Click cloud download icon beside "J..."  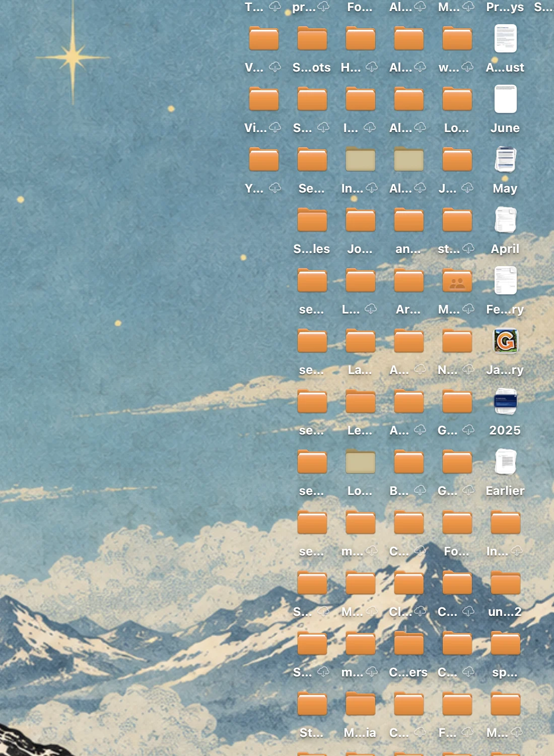pos(467,187)
